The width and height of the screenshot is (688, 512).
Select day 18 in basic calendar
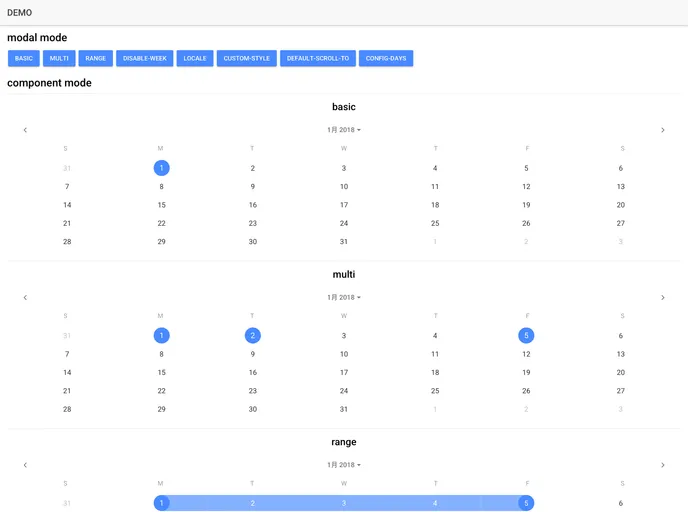click(435, 205)
